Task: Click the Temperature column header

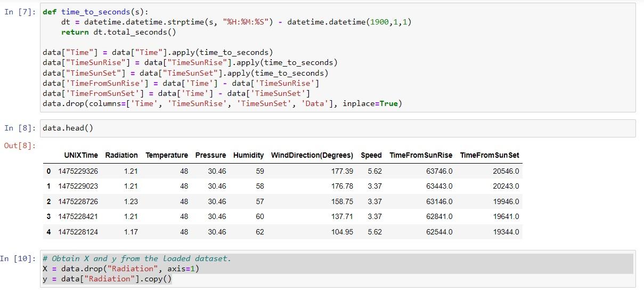Action: [167, 155]
